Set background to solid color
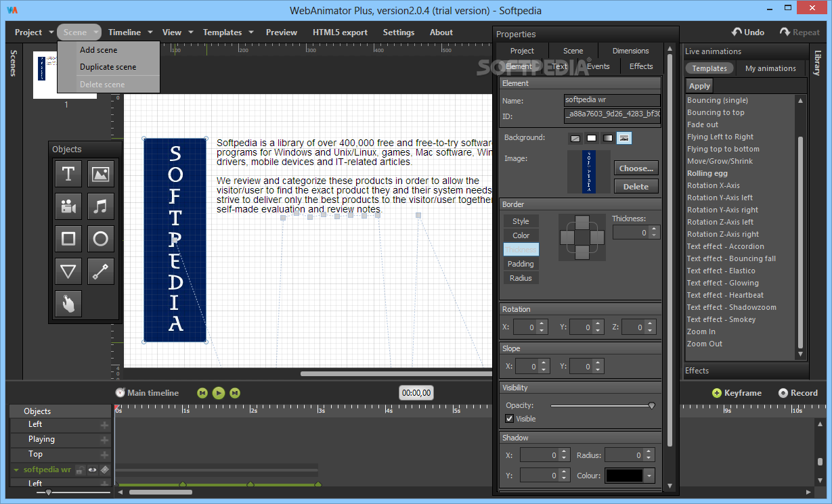The width and height of the screenshot is (832, 504). coord(592,138)
